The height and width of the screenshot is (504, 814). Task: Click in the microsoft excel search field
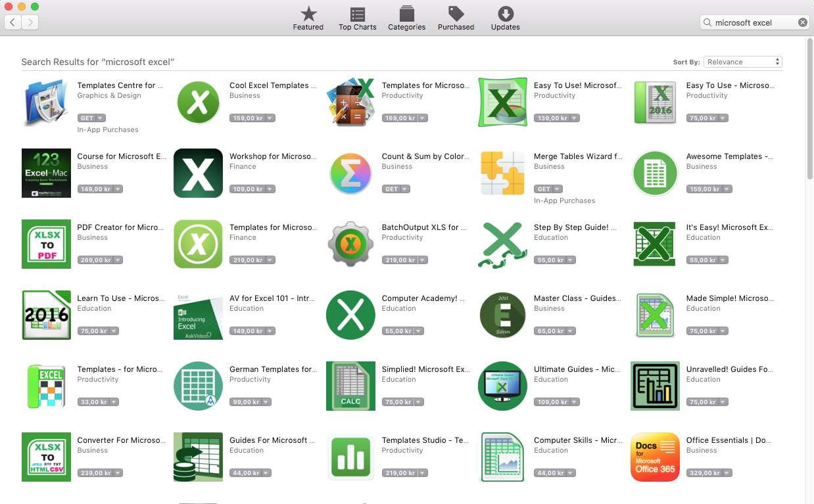click(754, 22)
